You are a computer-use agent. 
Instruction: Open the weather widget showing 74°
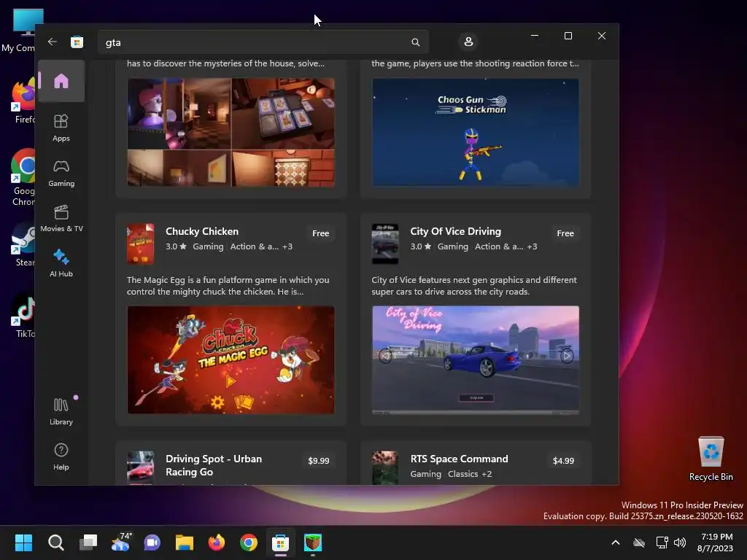[120, 542]
